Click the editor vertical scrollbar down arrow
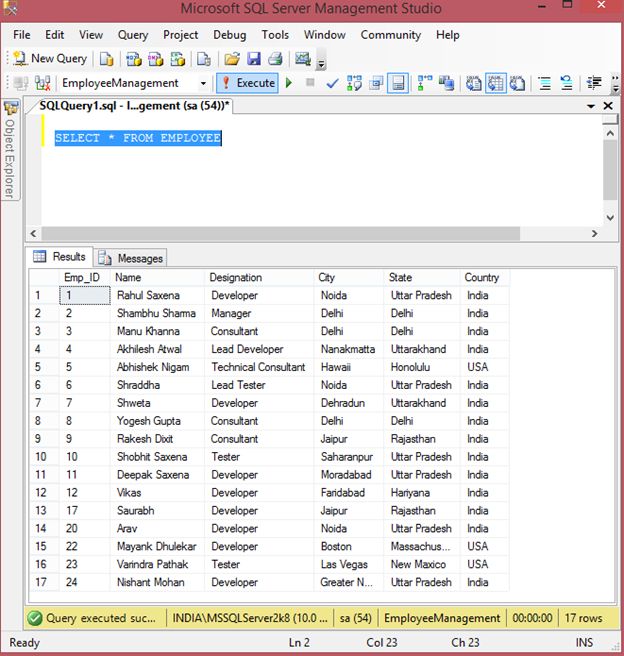Viewport: 624px width, 656px height. 610,218
